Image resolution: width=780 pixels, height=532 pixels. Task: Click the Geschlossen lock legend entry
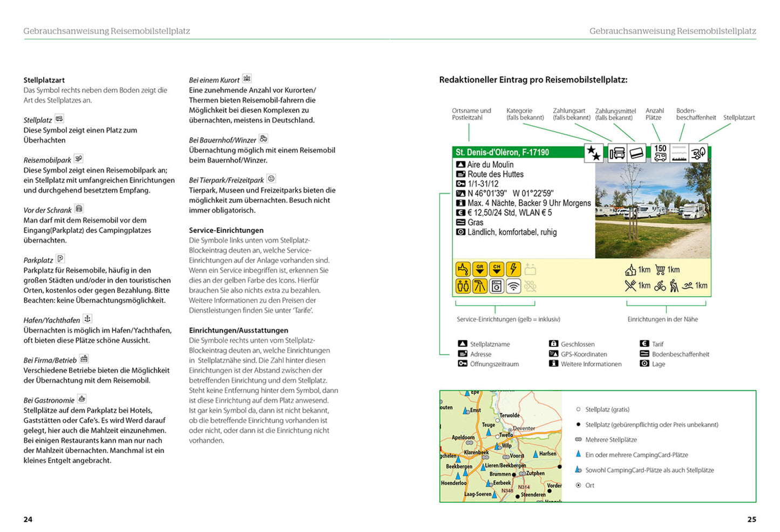coord(578,344)
